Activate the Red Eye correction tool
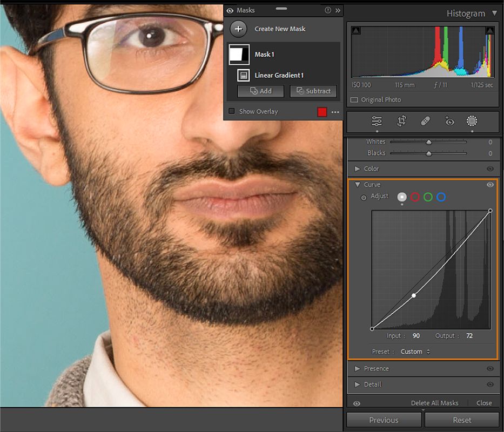Viewport: 504px width, 432px height. 449,122
